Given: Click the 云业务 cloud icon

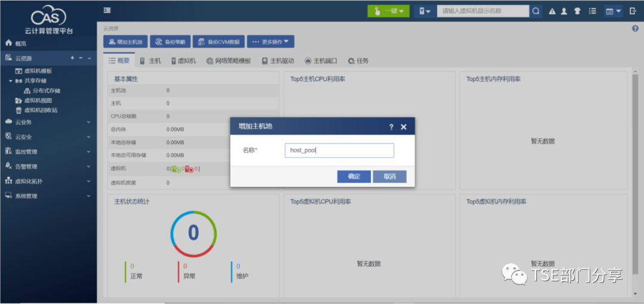Looking at the screenshot, I should click(x=8, y=122).
